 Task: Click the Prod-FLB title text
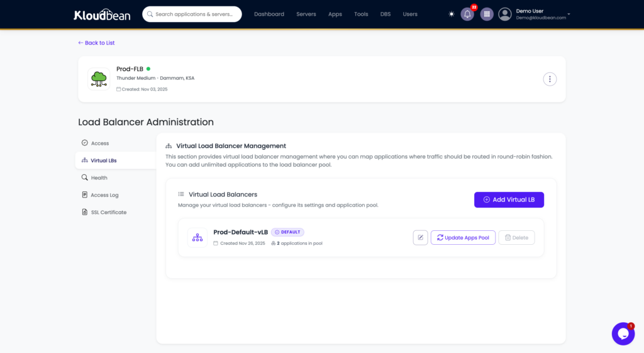point(130,69)
